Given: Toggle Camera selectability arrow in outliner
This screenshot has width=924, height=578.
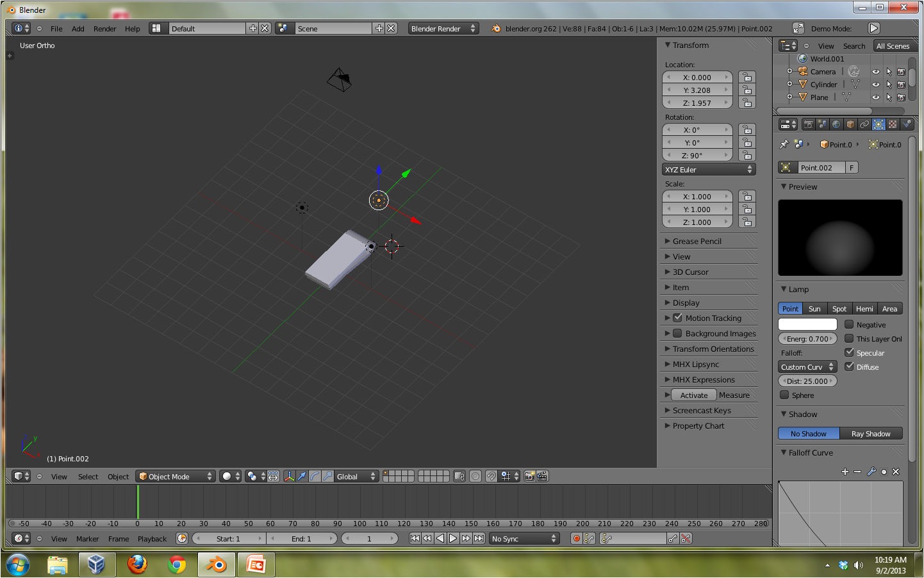Looking at the screenshot, I should pos(889,72).
